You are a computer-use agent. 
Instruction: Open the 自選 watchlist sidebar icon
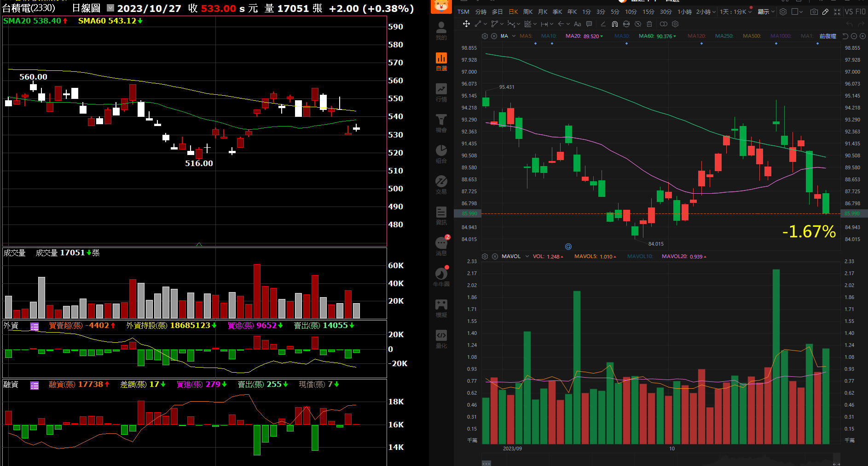[x=441, y=62]
